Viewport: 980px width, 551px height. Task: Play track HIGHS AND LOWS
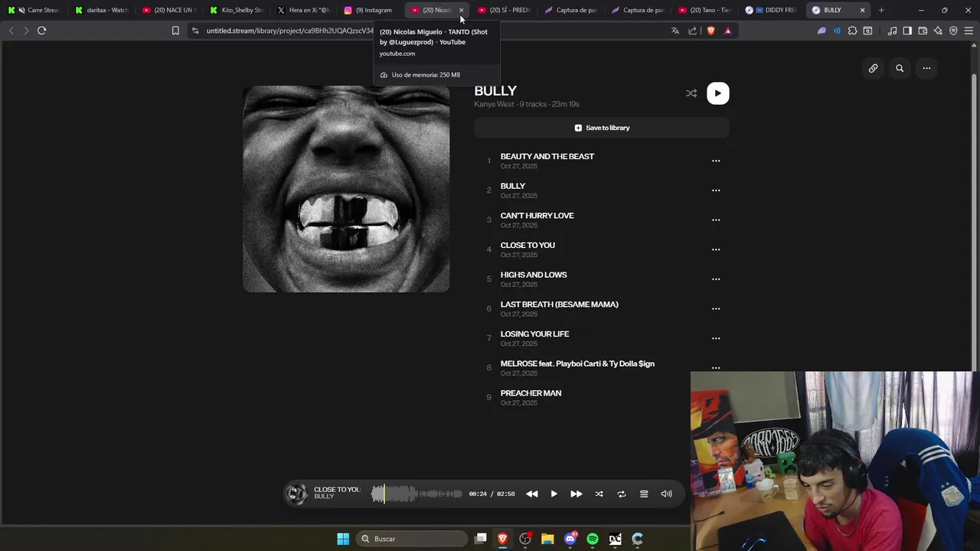pos(534,275)
